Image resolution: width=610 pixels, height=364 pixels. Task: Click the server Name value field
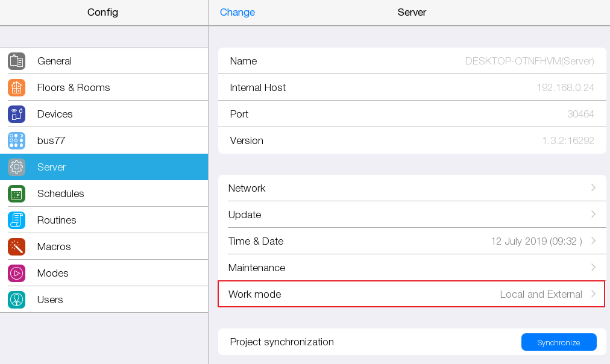(x=529, y=61)
